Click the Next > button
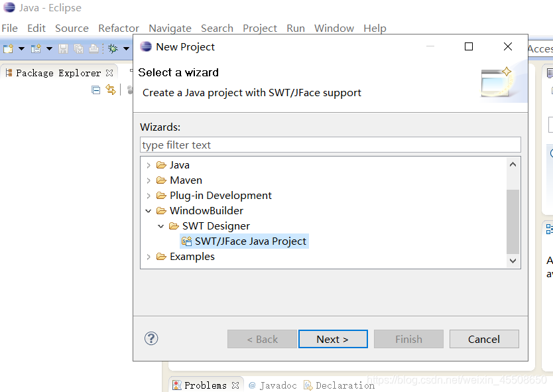Viewport: 553px width, 392px height. 333,339
